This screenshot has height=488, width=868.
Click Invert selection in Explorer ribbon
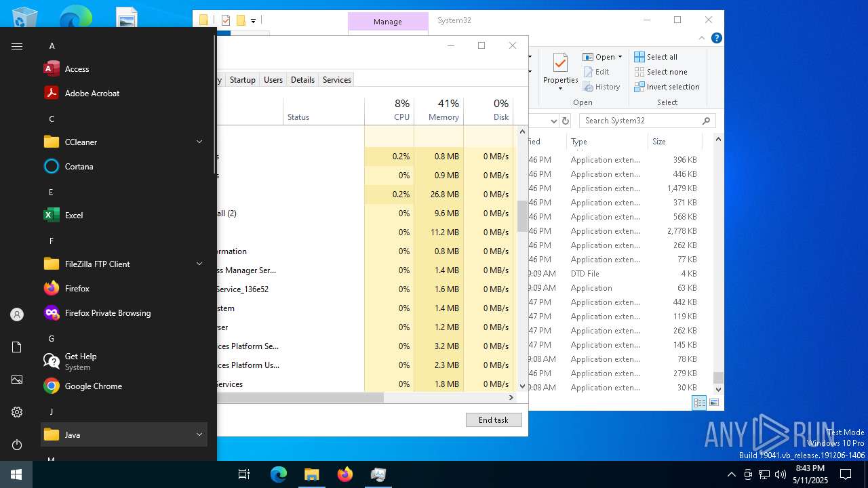pos(667,87)
